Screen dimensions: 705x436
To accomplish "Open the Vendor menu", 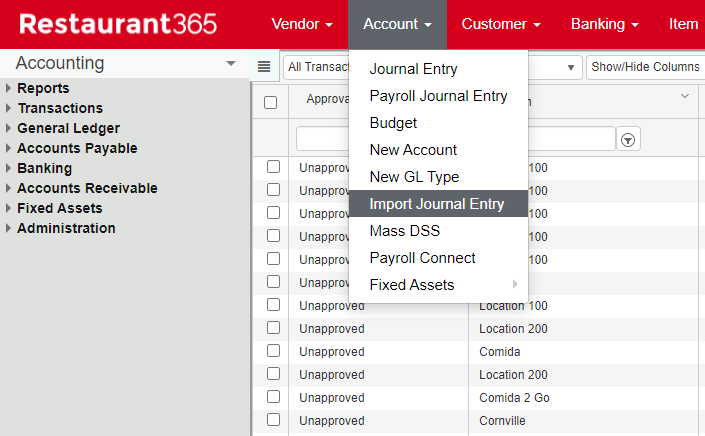I will [302, 24].
